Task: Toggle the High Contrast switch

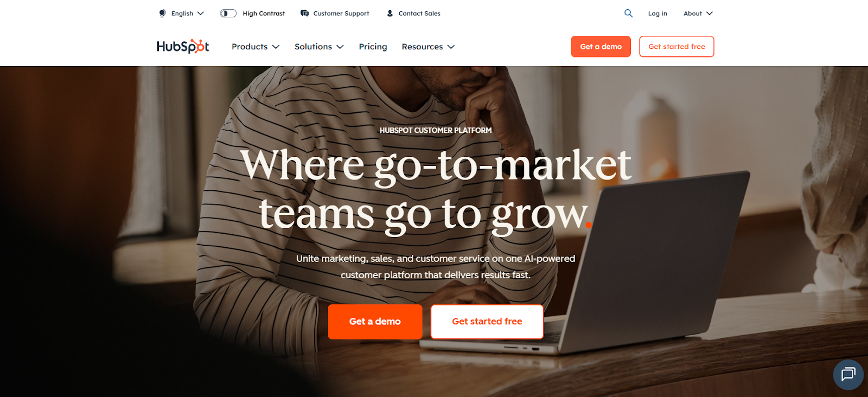Action: [x=228, y=13]
